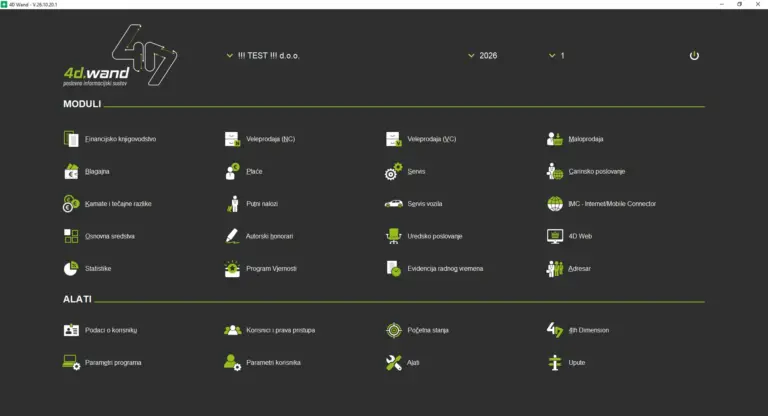
Task: Click the Alati wrench tools icon
Action: tap(393, 363)
